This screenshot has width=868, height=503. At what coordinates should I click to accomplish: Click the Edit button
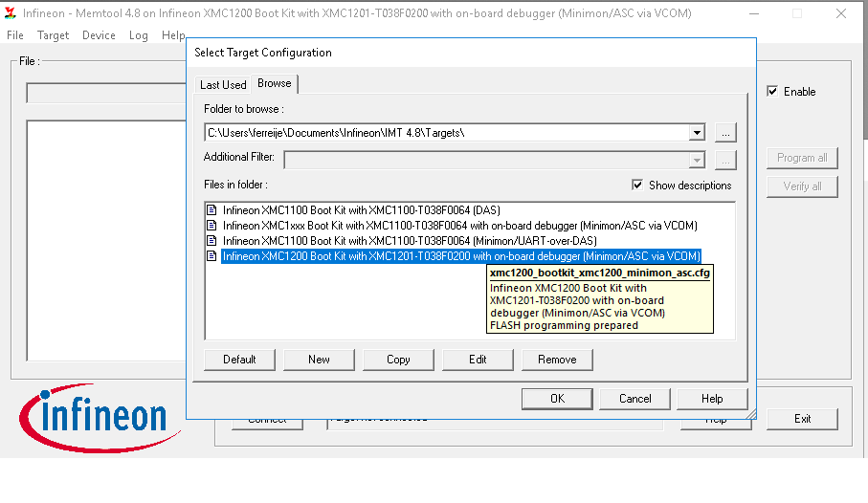point(478,360)
